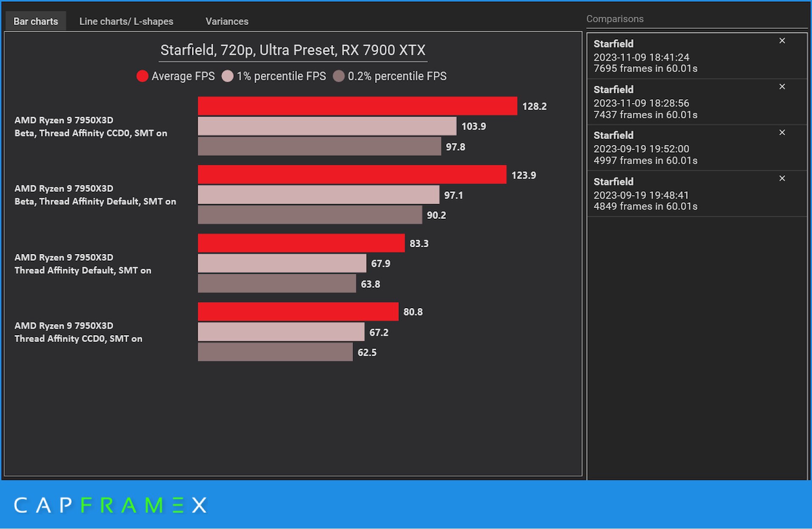The image size is (812, 529).
Task: Open the Variances tab
Action: point(227,21)
